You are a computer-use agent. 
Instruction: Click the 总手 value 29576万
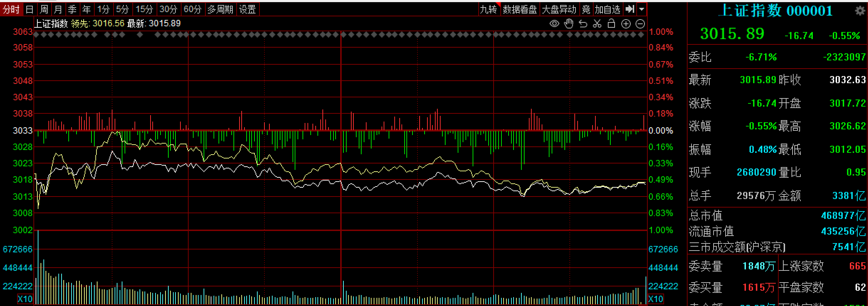756,195
